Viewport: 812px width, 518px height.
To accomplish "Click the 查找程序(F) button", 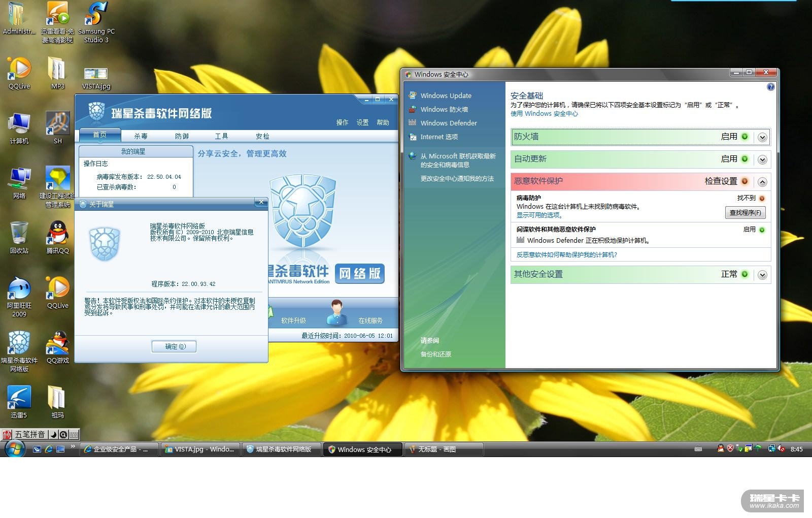I will pos(745,213).
